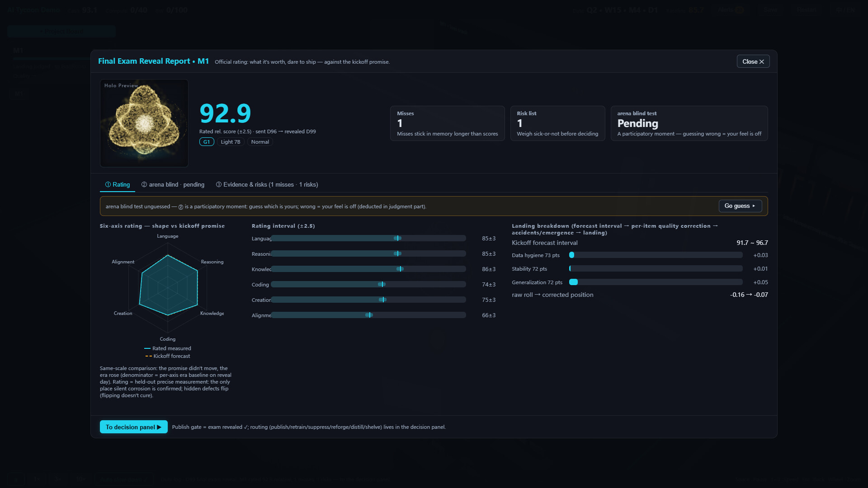Screen dimensions: 868x488
Task: Click the circled-2 icon on arena blind tab
Action: (x=144, y=184)
